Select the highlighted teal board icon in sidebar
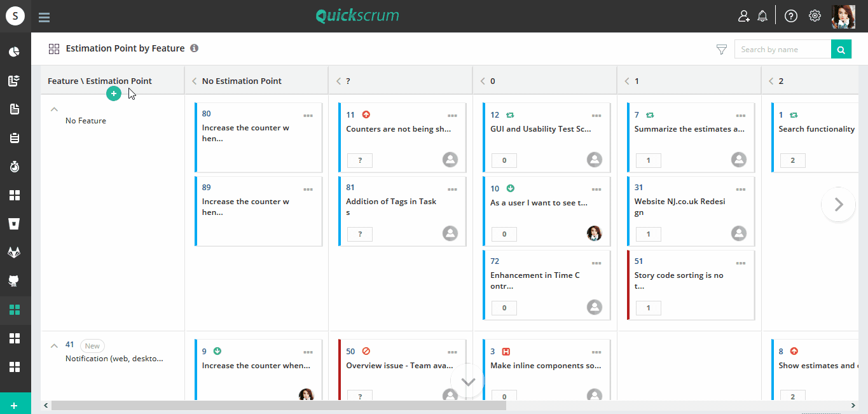868x414 pixels. [15, 309]
